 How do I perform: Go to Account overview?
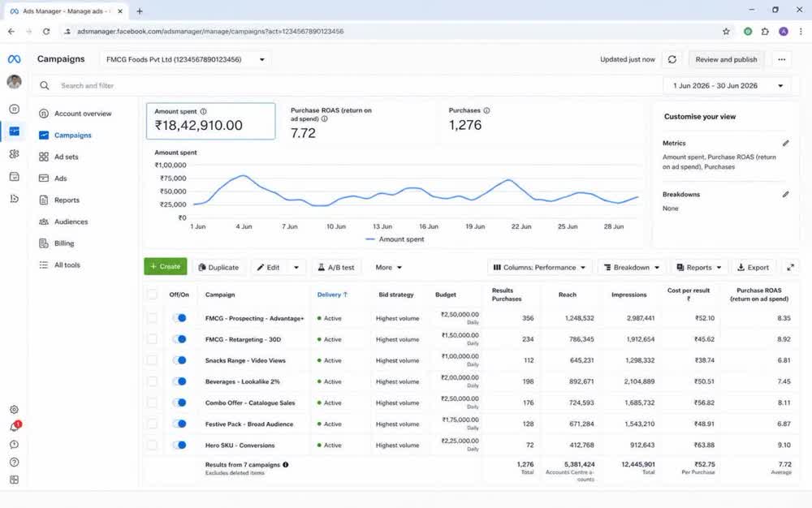click(x=76, y=114)
